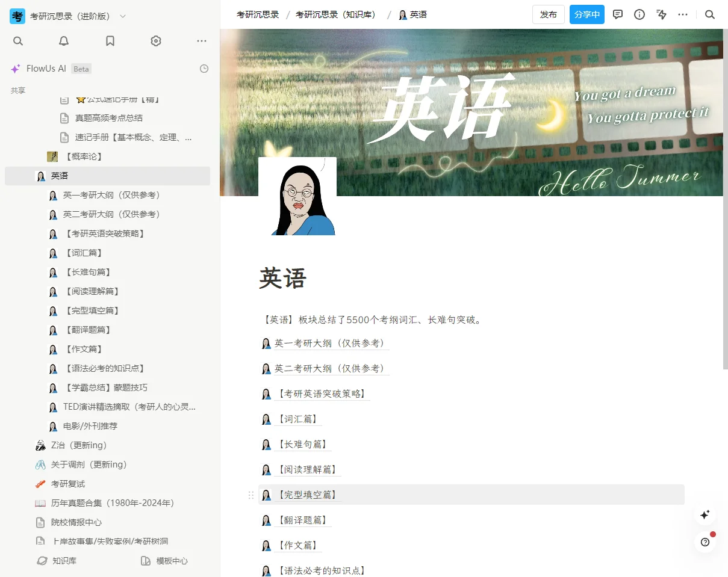The width and height of the screenshot is (728, 577).
Task: Open sidebar 电影/外刊推荐
Action: click(90, 426)
